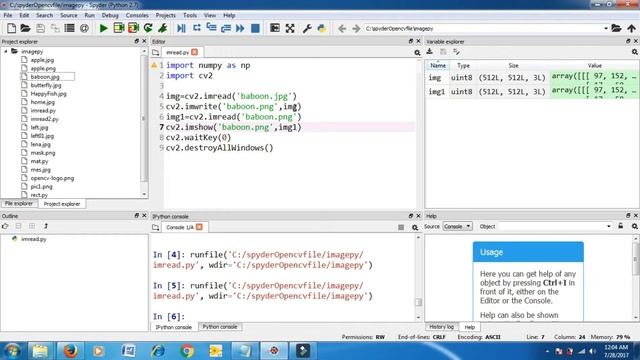Toggle fullscreen mode icon
This screenshot has width=640, height=360.
tap(290, 28)
